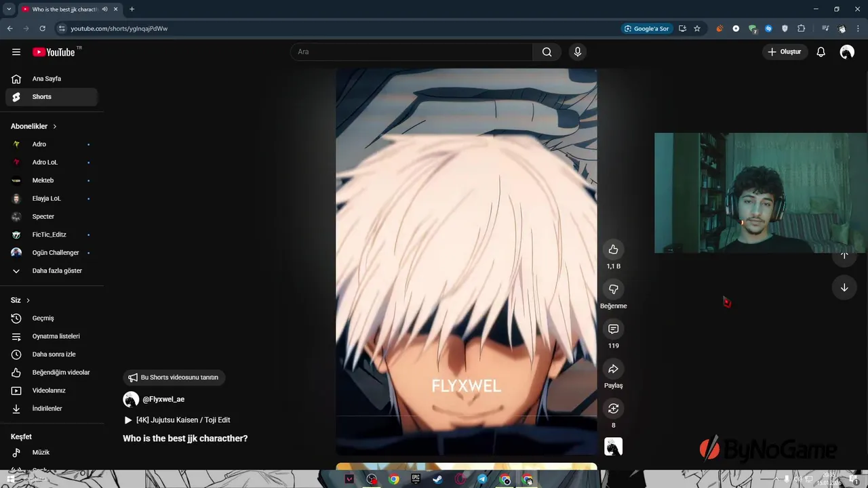
Task: Focus the Ara search field
Action: click(412, 52)
